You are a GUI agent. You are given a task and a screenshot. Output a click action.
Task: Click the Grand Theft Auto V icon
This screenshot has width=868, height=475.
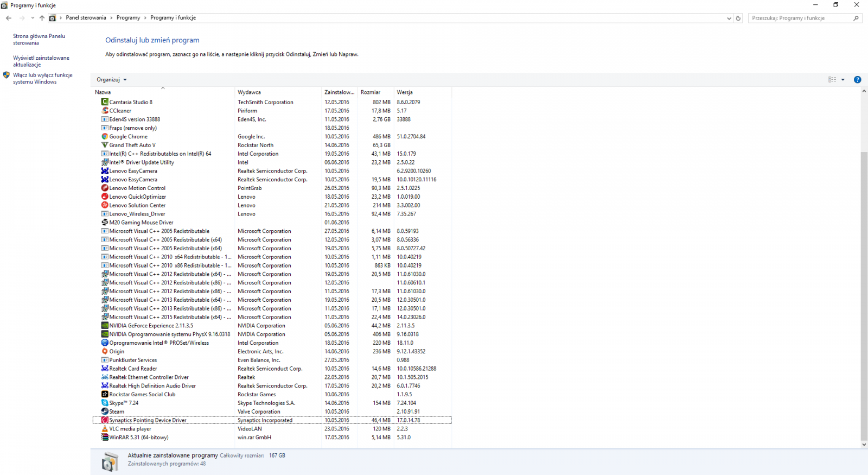[x=105, y=145]
